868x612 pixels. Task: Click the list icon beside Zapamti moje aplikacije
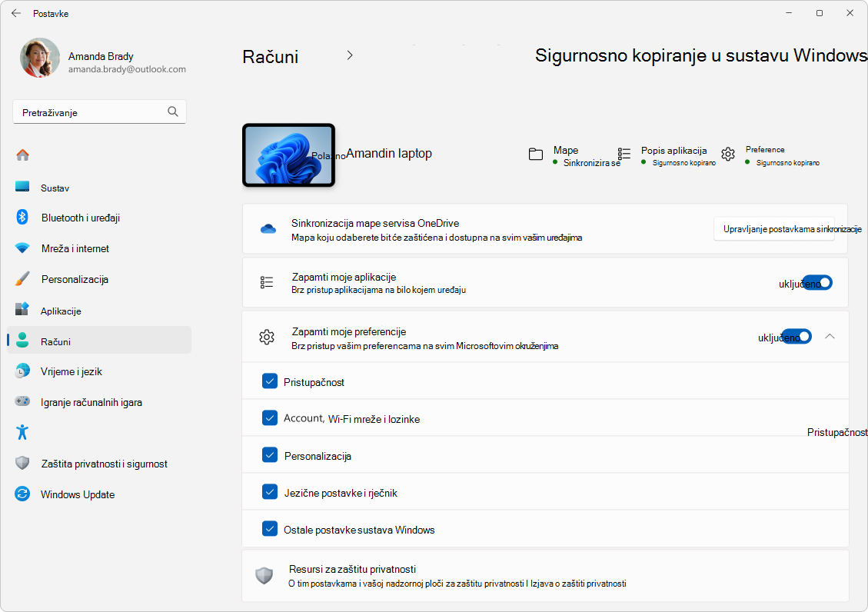click(x=267, y=283)
